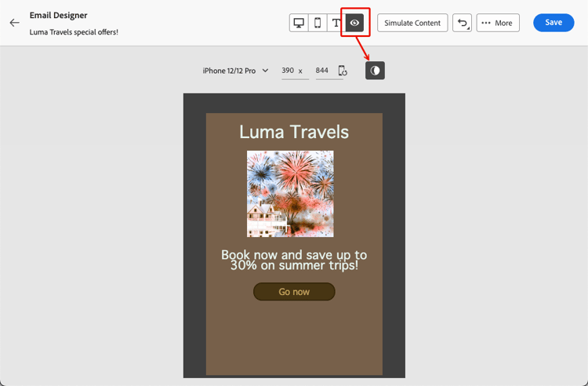Switch to mobile view icon
The image size is (588, 386).
pos(318,23)
